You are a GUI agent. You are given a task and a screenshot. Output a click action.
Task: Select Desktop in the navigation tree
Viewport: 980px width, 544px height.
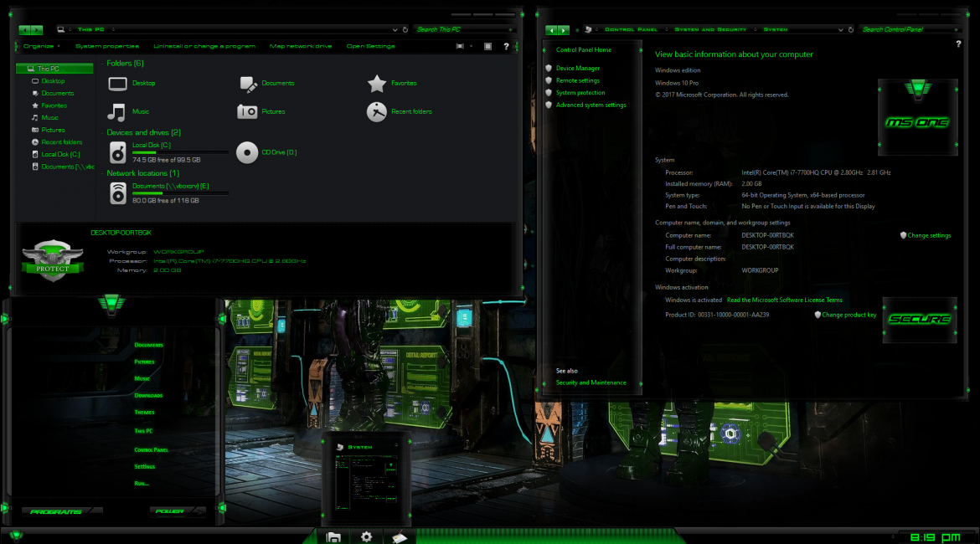(53, 81)
